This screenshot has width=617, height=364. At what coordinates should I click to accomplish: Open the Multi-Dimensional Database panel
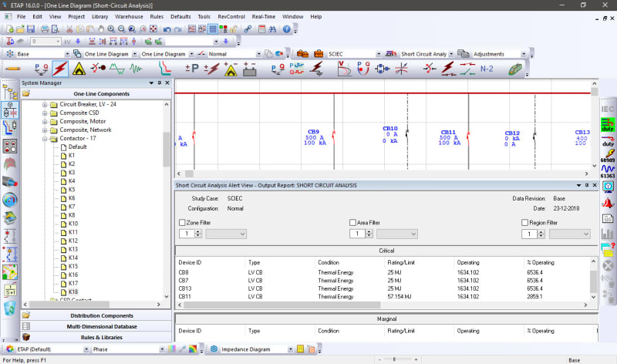point(96,326)
